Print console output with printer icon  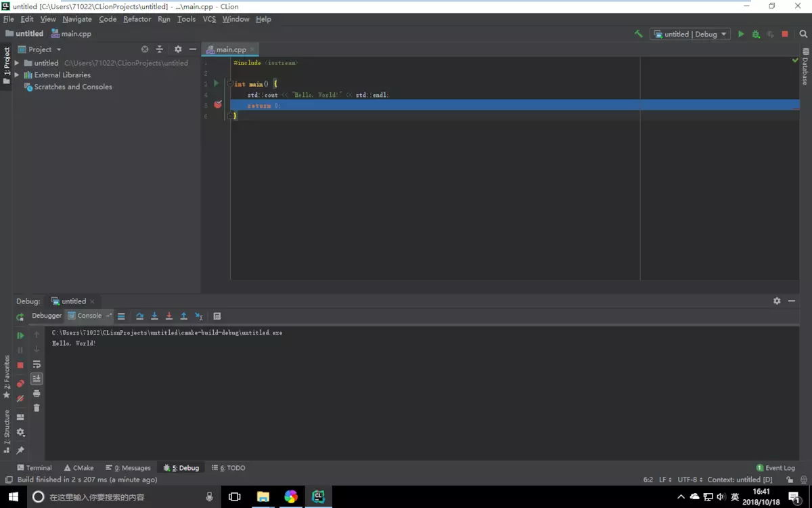coord(37,394)
